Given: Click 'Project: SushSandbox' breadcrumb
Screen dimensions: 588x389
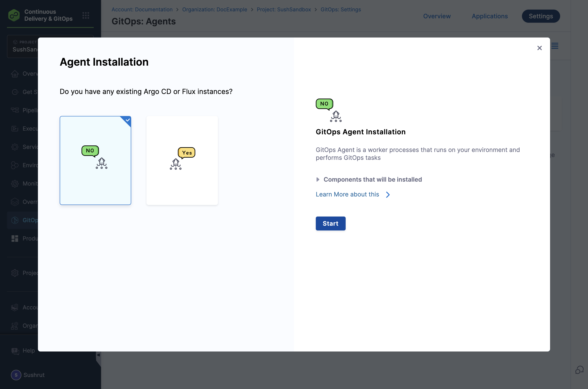Looking at the screenshot, I should (x=284, y=9).
